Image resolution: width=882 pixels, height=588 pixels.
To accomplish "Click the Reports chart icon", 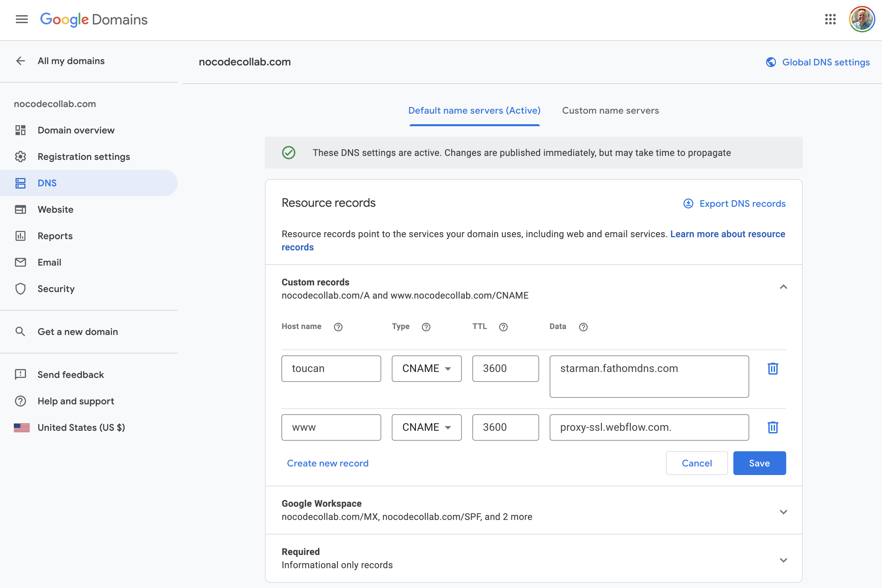I will pyautogui.click(x=20, y=236).
